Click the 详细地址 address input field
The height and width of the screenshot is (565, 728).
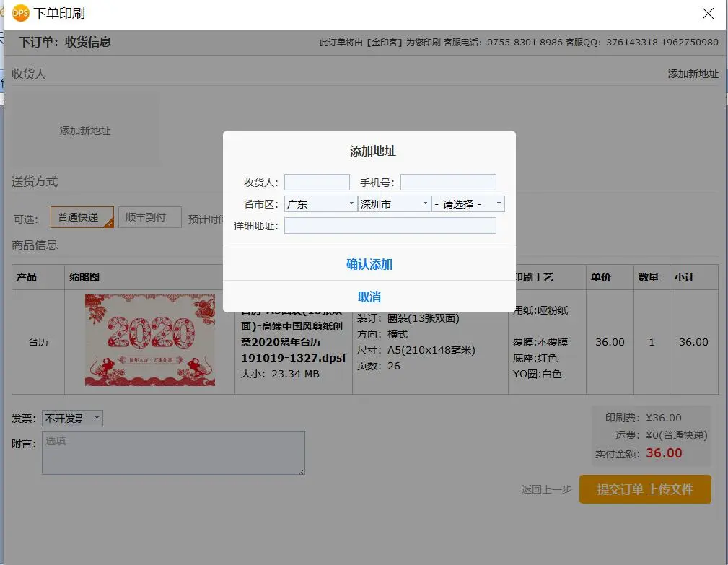(390, 226)
